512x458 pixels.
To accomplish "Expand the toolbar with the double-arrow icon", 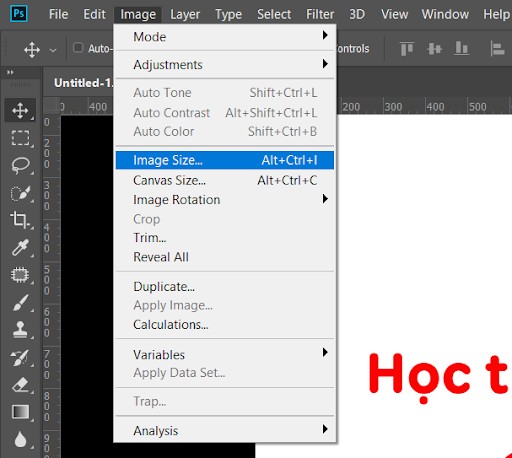I will click(10, 72).
